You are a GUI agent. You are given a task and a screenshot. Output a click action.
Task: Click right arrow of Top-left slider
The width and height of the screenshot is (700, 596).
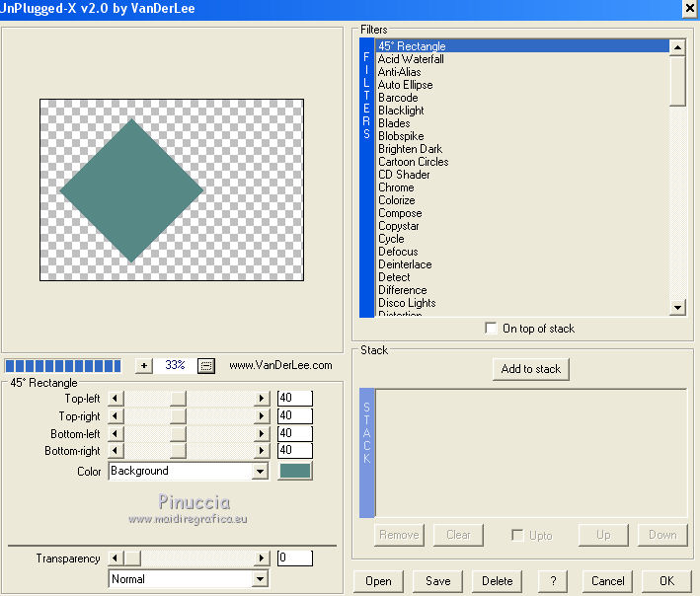pos(262,398)
